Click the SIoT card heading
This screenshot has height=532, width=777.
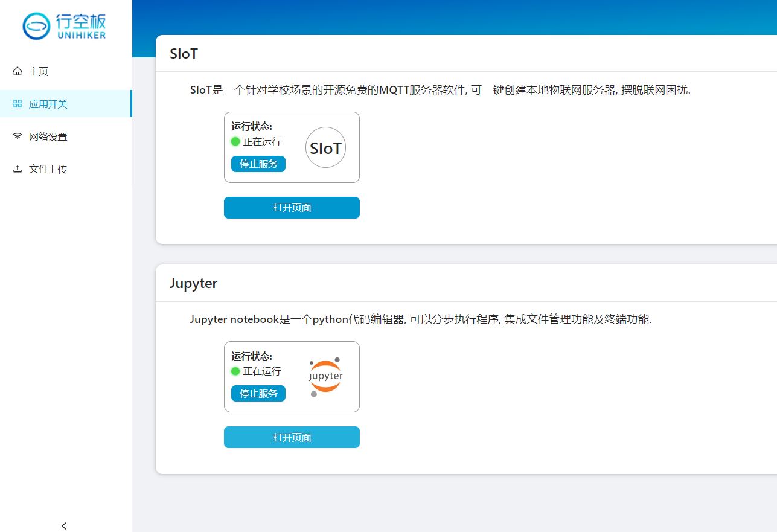[x=184, y=54]
